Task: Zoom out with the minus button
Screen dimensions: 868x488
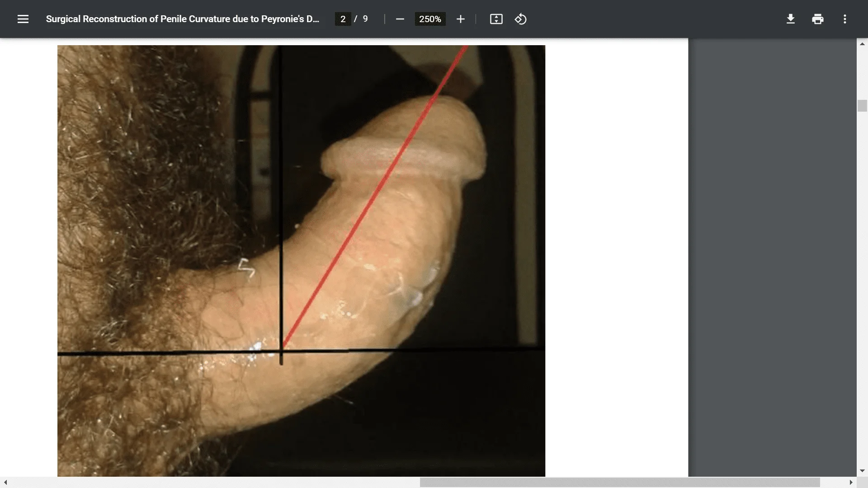Action: [x=400, y=19]
